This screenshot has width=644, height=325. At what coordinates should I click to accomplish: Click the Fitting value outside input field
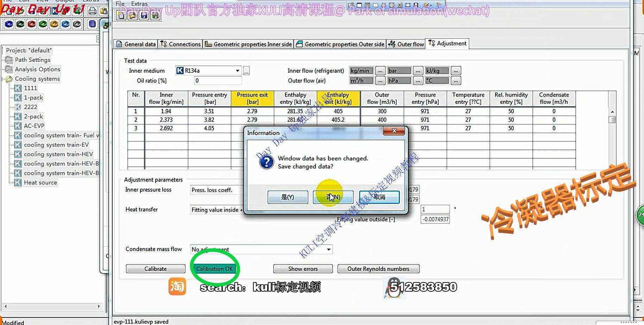tap(435, 219)
